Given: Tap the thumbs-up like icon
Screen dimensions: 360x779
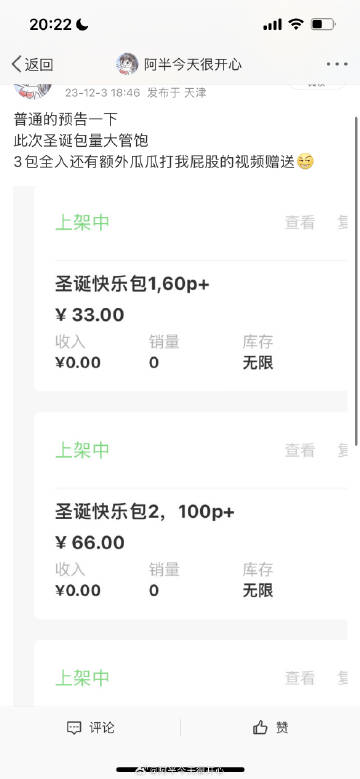Looking at the screenshot, I should pyautogui.click(x=260, y=728).
